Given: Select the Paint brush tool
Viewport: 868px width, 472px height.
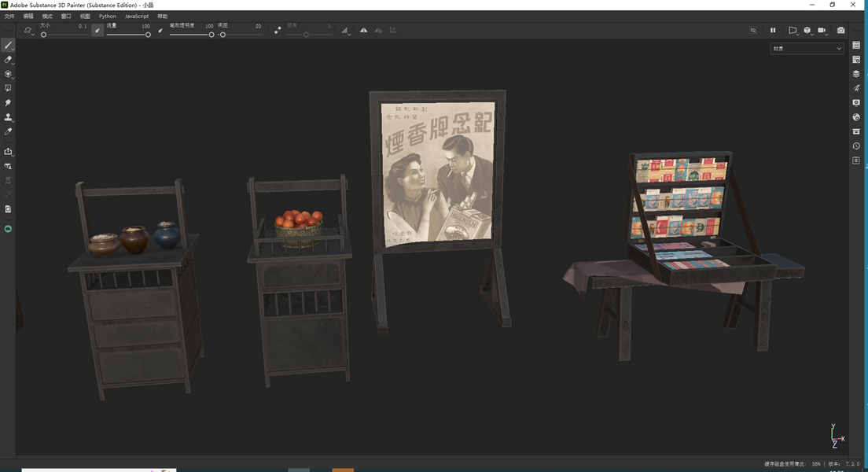Looking at the screenshot, I should pos(9,46).
